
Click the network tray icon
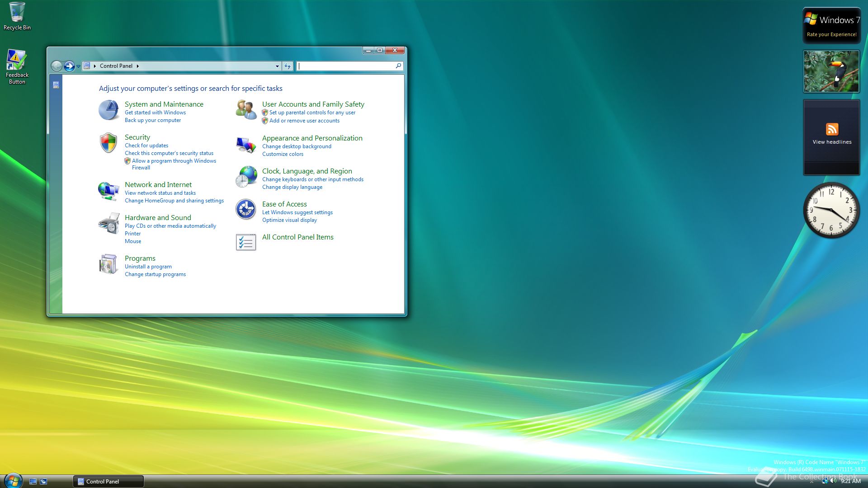[825, 481]
